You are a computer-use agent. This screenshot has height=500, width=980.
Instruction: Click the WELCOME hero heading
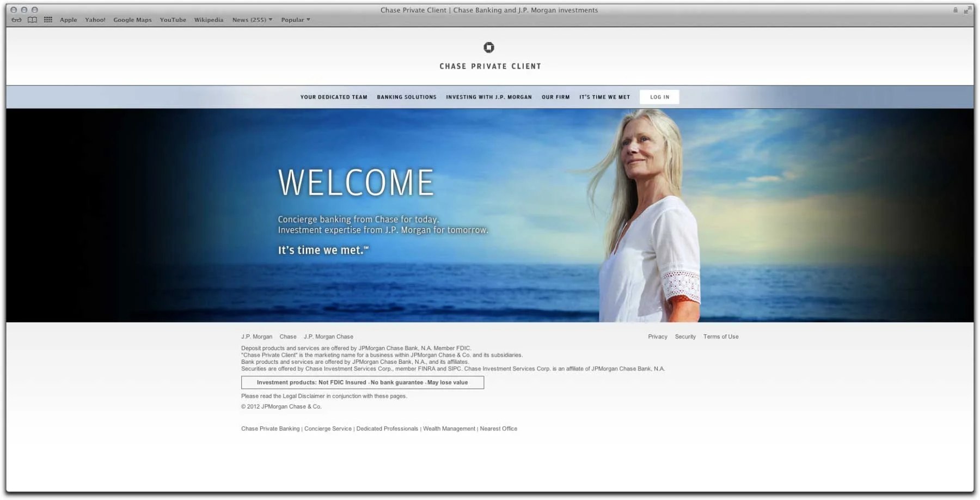(356, 182)
